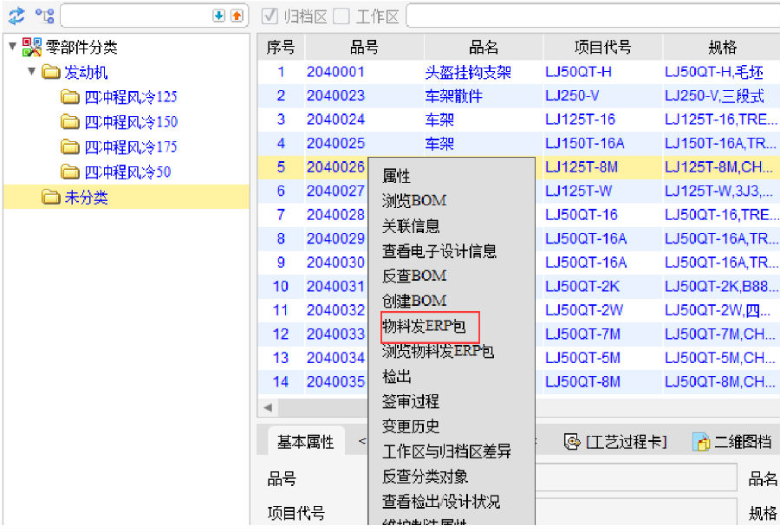
Task: Click the 二维图档 tab icon
Action: point(701,442)
